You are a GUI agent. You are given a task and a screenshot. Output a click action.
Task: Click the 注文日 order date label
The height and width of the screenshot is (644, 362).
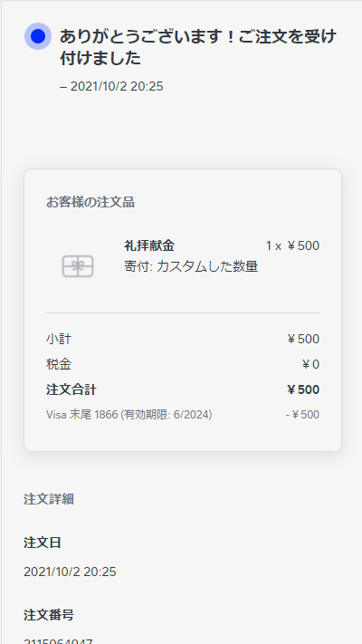coord(43,543)
